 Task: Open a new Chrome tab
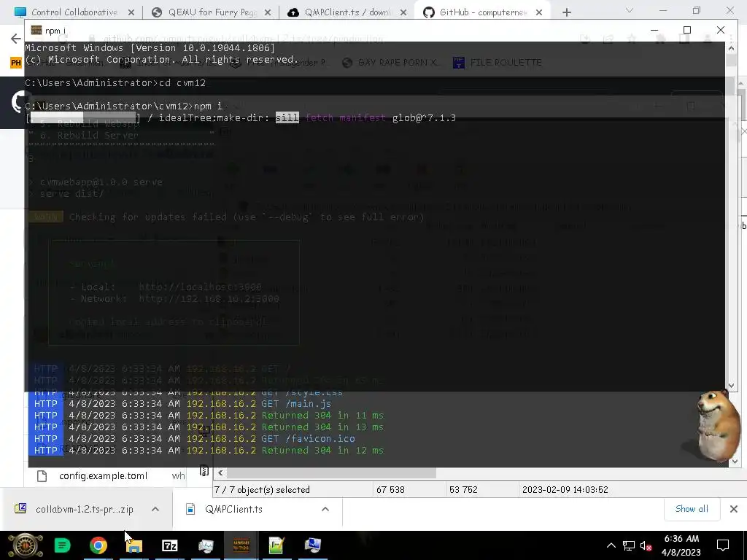point(566,12)
